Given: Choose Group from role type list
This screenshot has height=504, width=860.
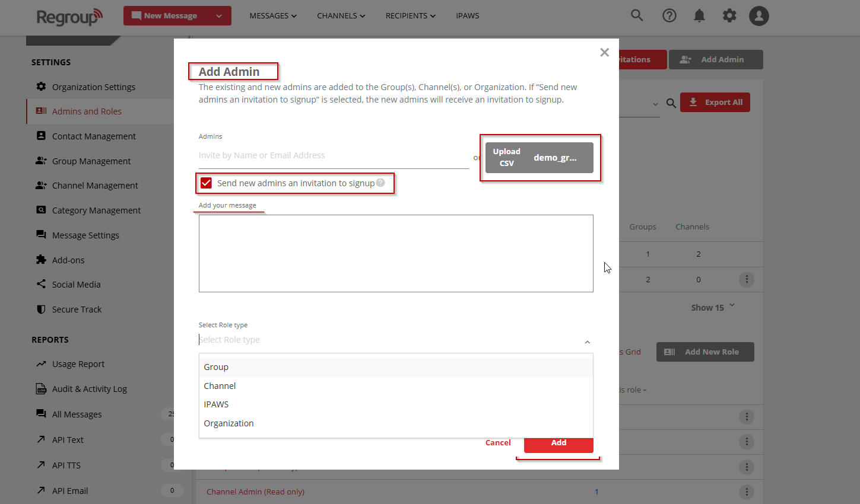Looking at the screenshot, I should click(x=396, y=367).
